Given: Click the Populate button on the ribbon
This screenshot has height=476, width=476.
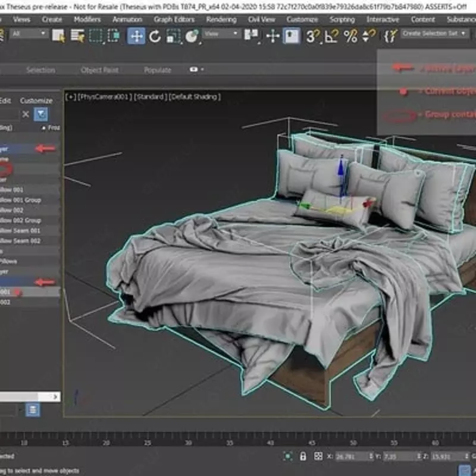Looking at the screenshot, I should (x=156, y=70).
